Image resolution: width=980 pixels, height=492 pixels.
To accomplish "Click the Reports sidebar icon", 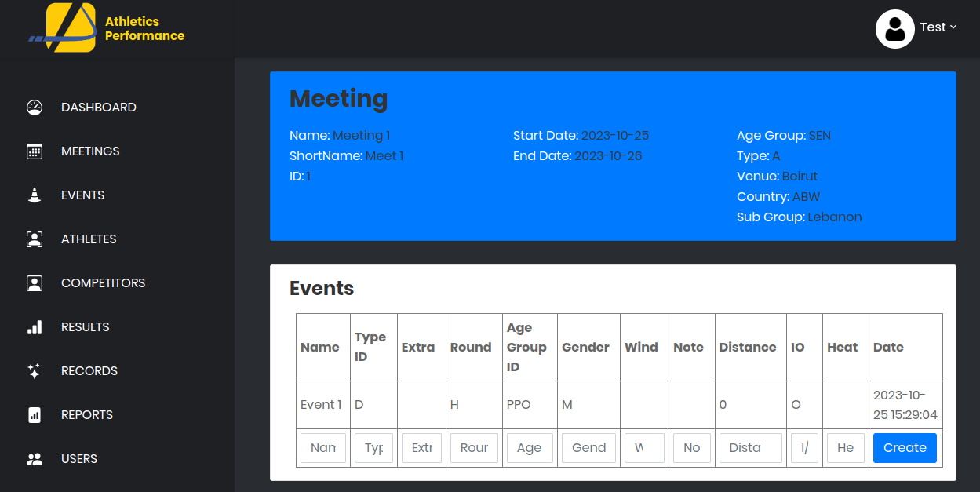I will coord(34,415).
